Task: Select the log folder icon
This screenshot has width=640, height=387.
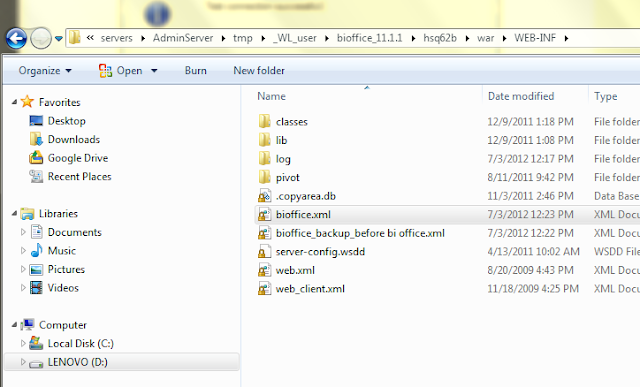Action: (x=264, y=158)
